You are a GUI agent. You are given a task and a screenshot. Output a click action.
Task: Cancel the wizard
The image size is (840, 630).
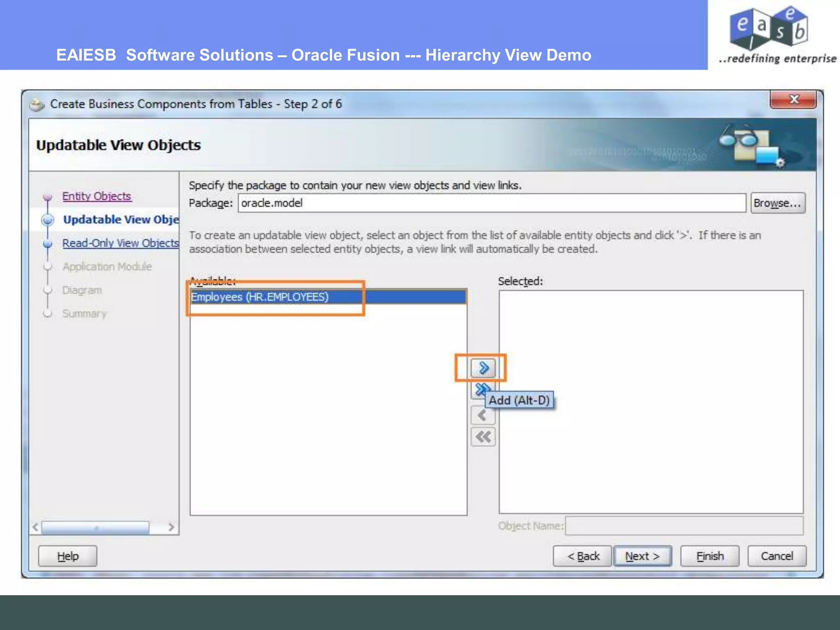coord(777,556)
